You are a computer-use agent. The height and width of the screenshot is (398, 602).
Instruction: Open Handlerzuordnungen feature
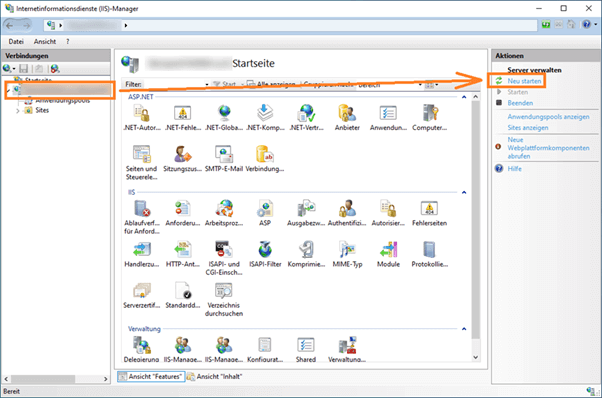tap(142, 254)
